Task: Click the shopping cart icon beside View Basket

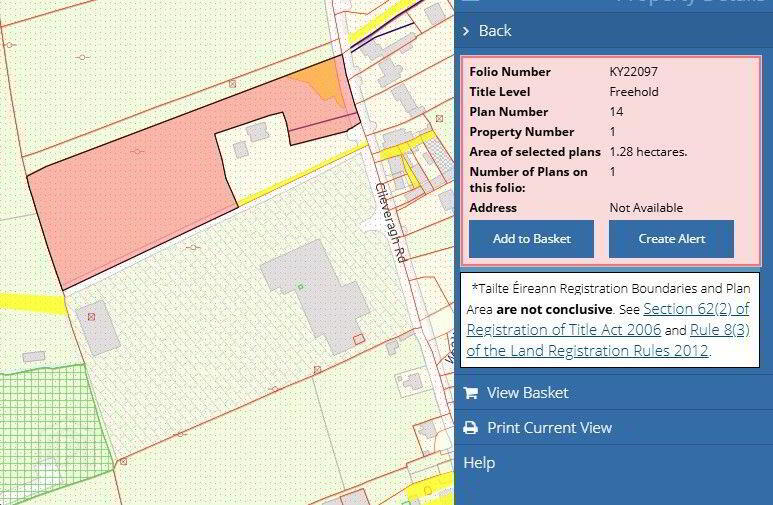Action: [x=471, y=393]
